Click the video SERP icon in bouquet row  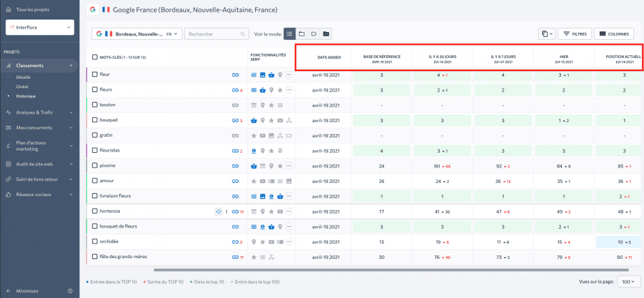(x=280, y=121)
